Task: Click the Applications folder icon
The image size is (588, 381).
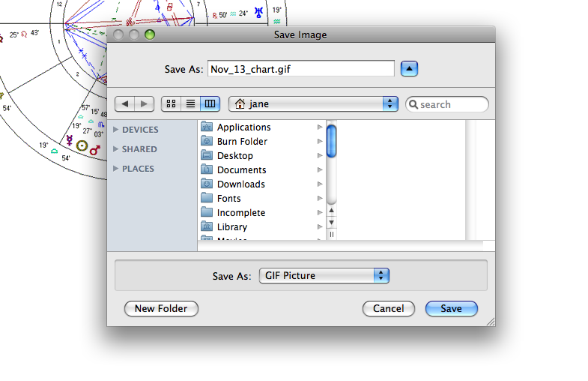Action: click(x=207, y=127)
